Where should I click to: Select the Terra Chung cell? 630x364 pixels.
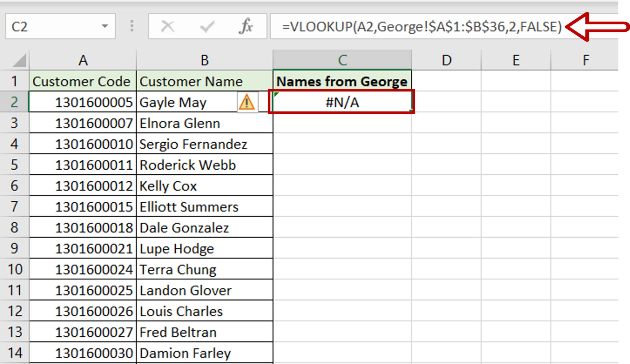[205, 269]
